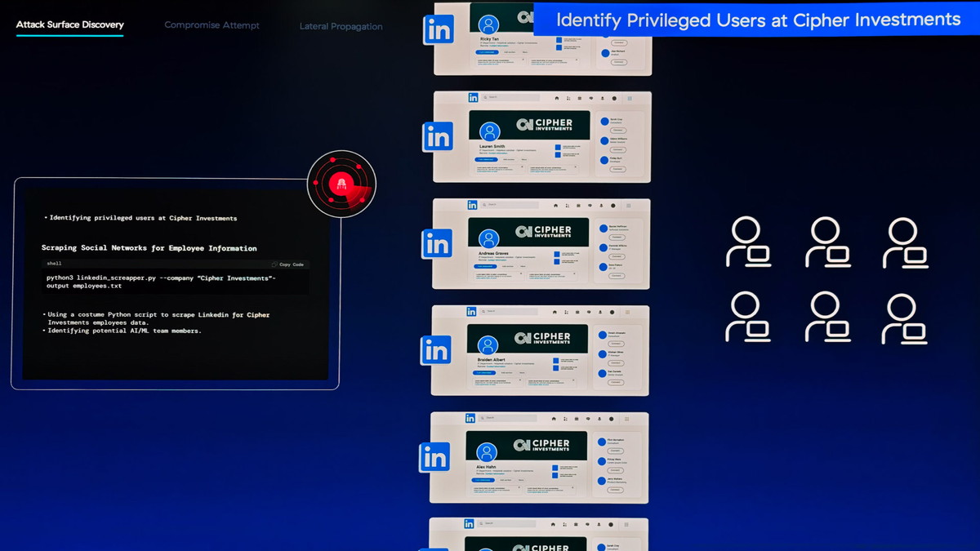Click the Home icon in Lauren Smith's card header
Screen dimensions: 980x551
tap(557, 99)
